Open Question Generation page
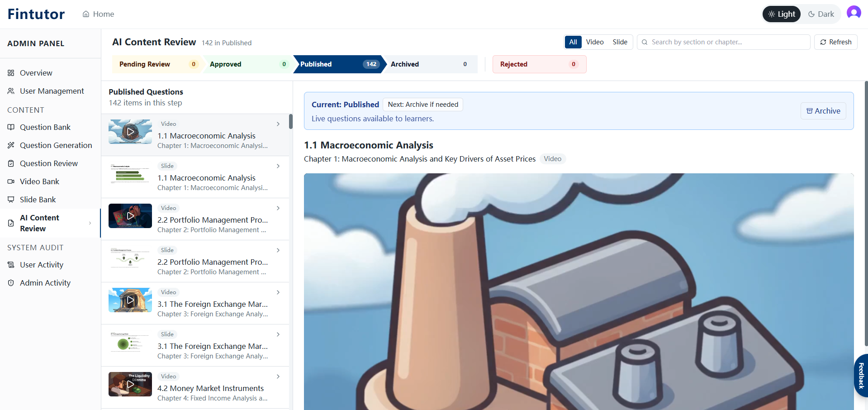 50,145
